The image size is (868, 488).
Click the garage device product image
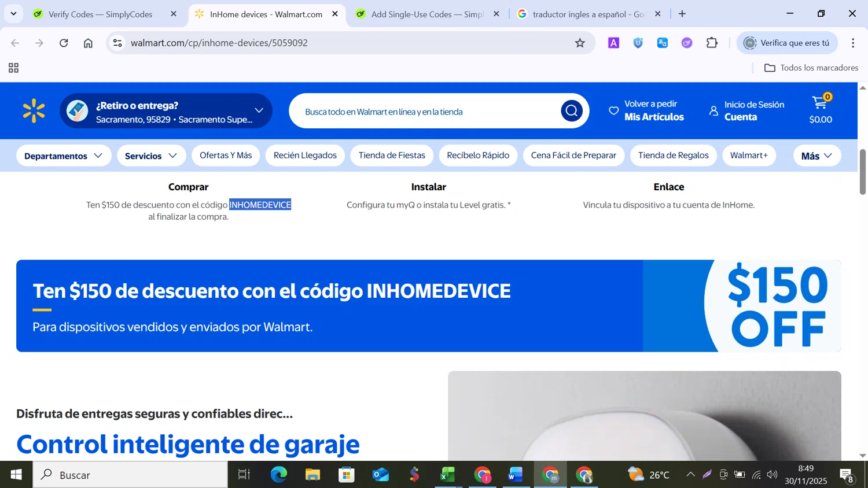644,416
